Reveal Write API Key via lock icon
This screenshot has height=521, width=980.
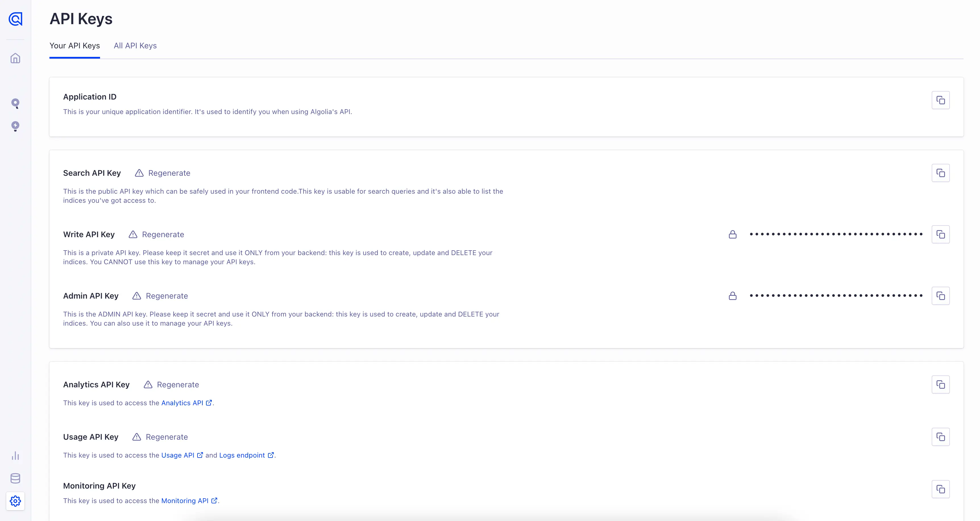click(732, 234)
